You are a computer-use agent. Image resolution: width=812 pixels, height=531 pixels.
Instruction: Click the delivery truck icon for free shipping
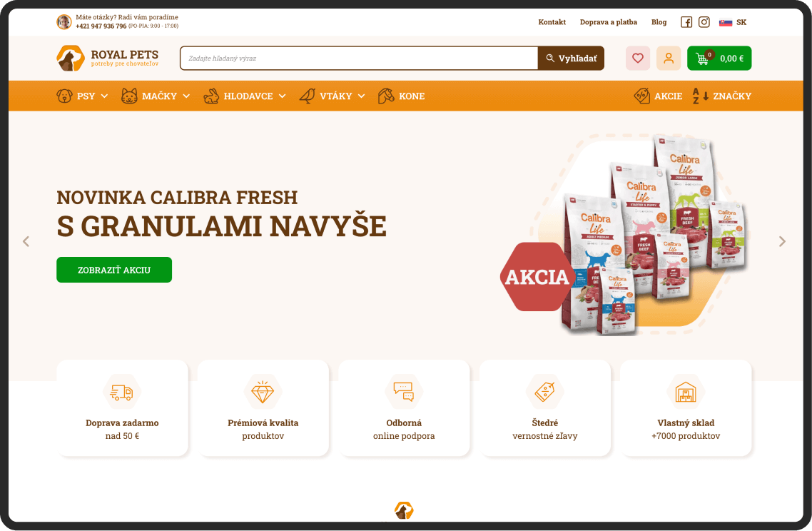pos(122,392)
